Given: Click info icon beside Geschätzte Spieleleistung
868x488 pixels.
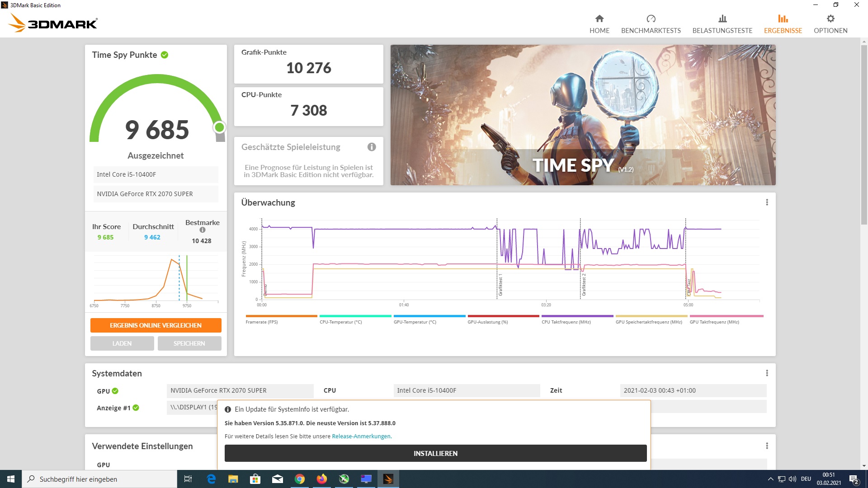Looking at the screenshot, I should point(372,147).
